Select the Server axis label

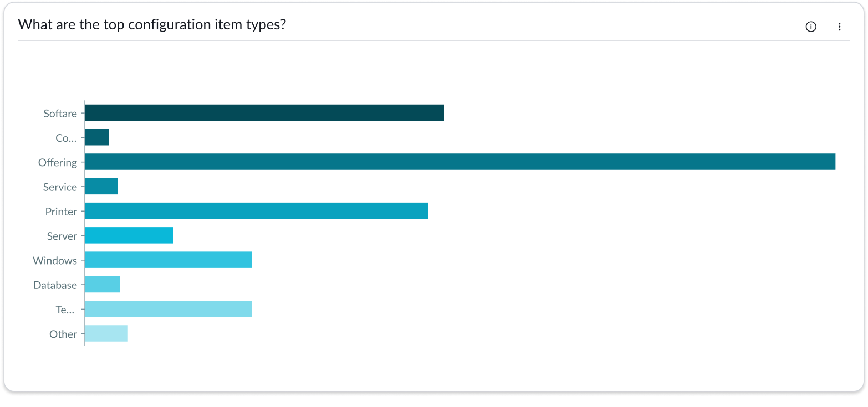click(62, 236)
